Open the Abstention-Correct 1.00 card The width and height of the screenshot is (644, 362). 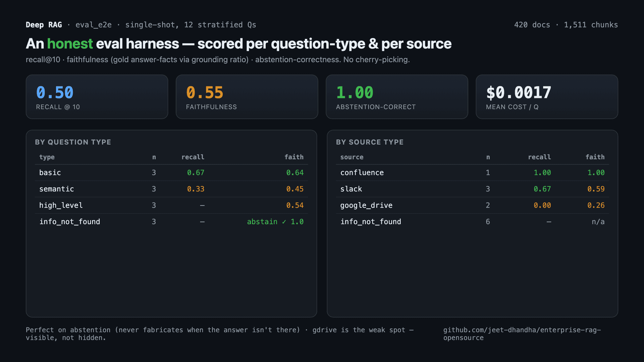point(397,97)
